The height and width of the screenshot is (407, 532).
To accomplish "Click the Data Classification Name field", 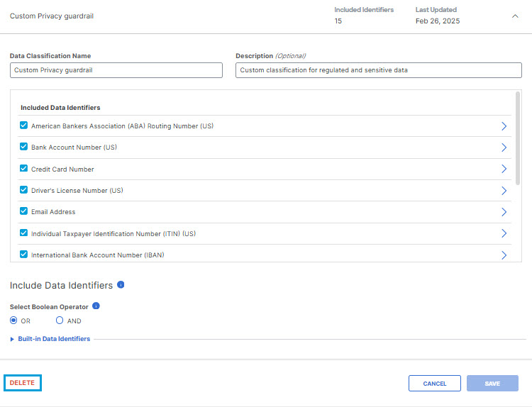I will [x=116, y=70].
